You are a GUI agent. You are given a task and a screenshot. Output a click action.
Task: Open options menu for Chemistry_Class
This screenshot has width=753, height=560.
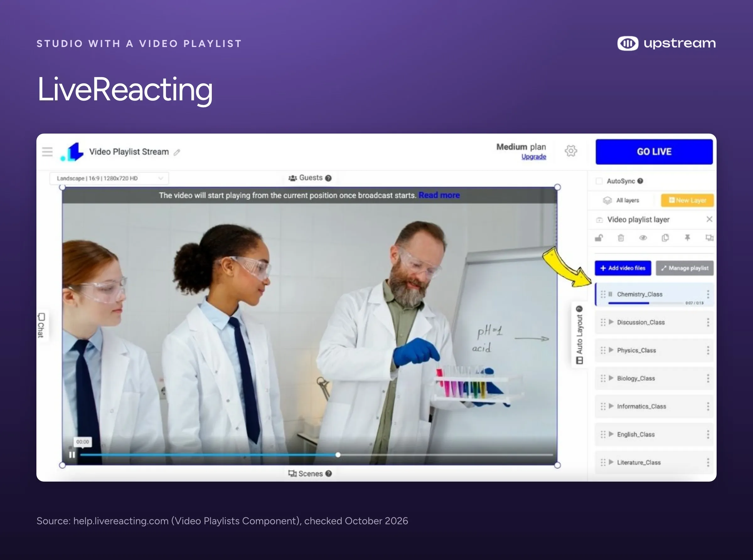click(708, 294)
